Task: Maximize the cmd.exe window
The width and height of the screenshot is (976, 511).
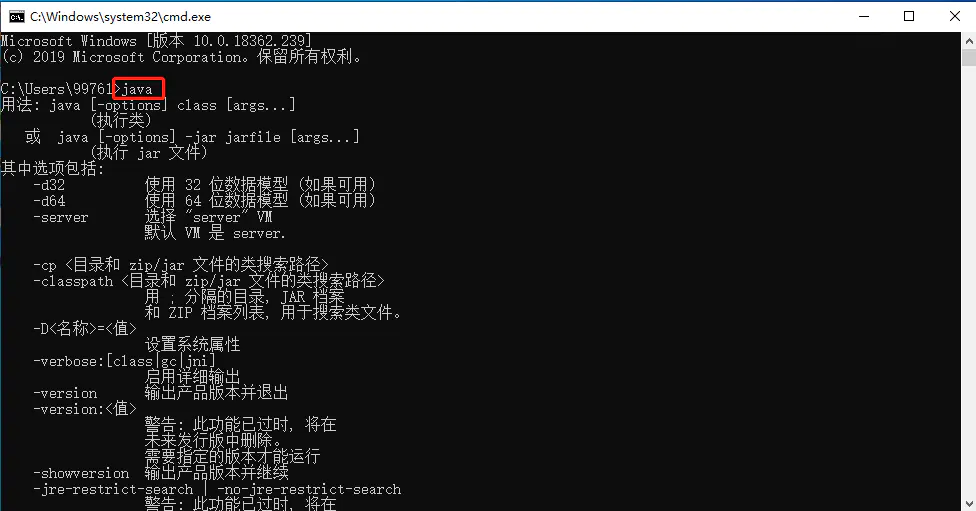Action: click(909, 16)
